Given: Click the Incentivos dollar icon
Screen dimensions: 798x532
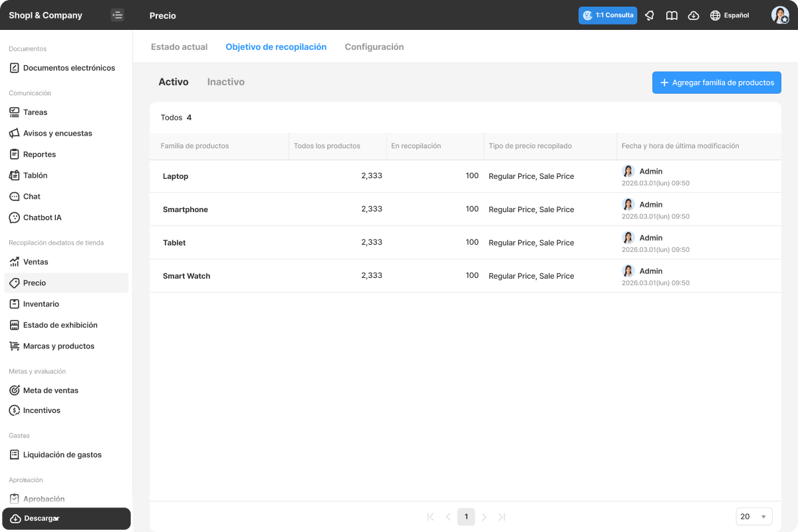Looking at the screenshot, I should coord(14,410).
